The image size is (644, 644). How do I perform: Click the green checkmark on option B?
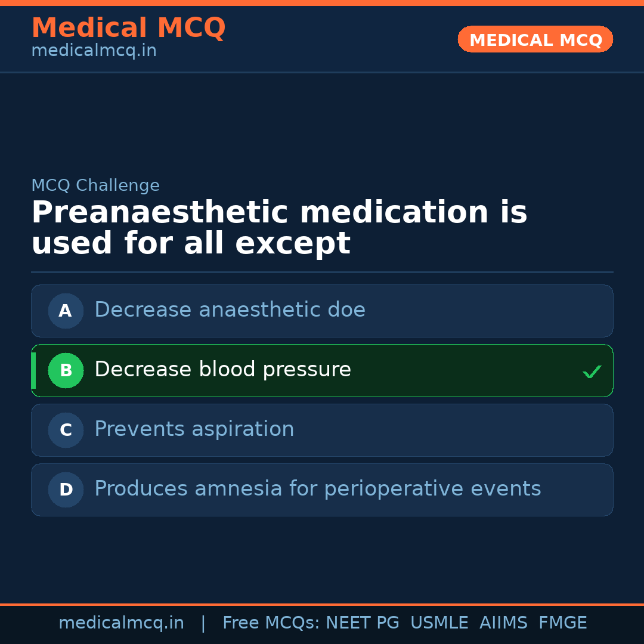point(592,371)
